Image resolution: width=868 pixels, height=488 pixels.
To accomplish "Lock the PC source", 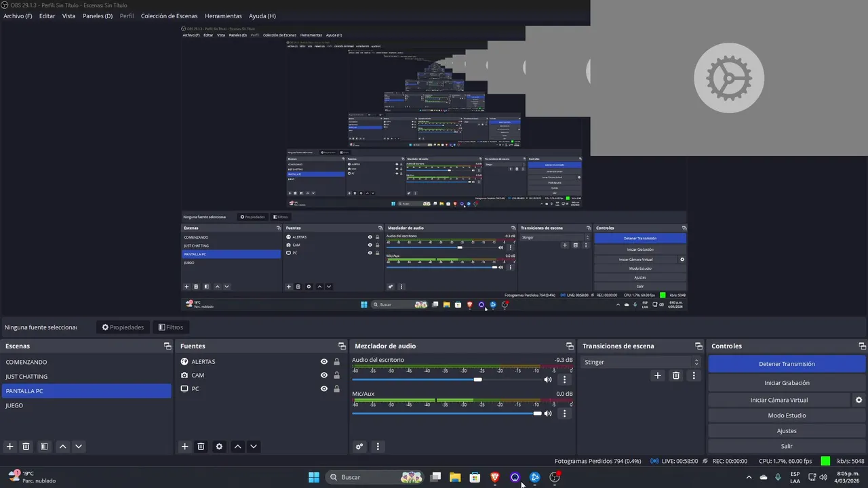I will pos(336,389).
